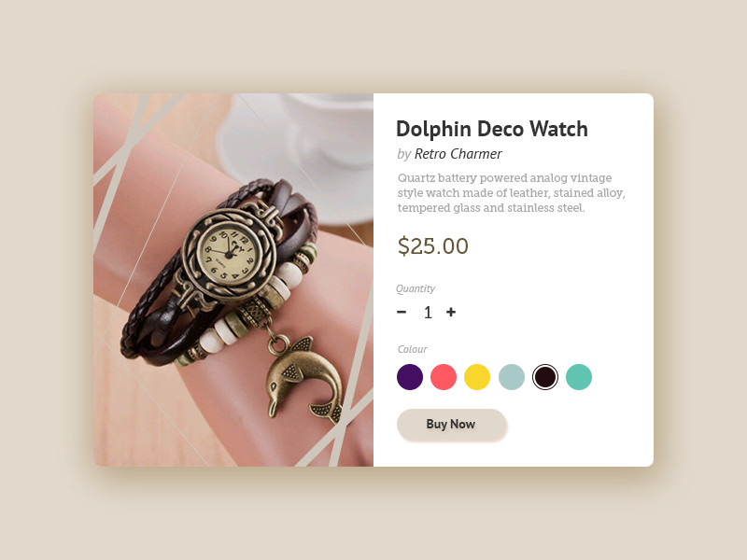Click the Quantity label
The width and height of the screenshot is (747, 560).
click(x=416, y=288)
